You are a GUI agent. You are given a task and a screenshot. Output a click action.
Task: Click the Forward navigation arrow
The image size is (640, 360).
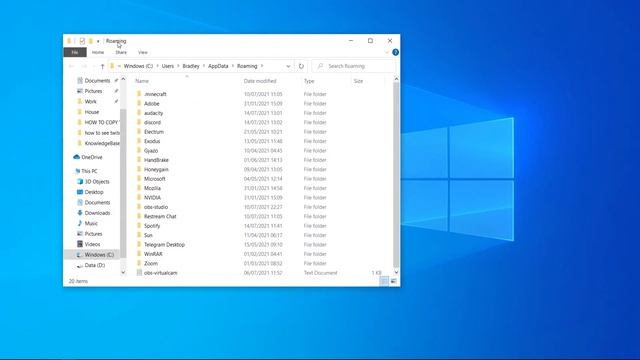[84, 66]
